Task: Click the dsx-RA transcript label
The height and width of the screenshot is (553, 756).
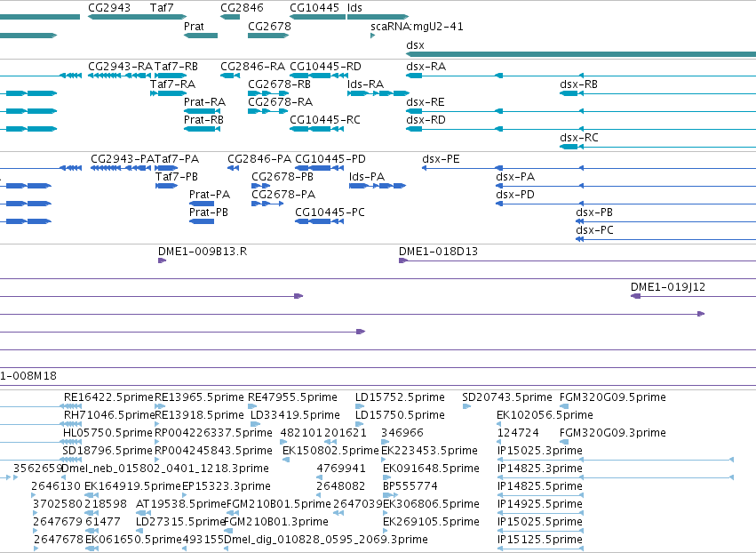Action: [x=426, y=67]
